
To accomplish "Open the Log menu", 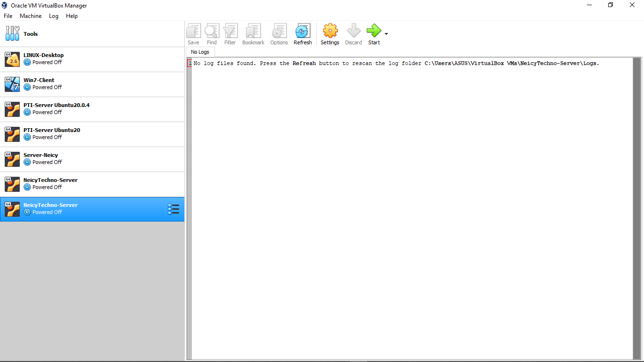I will [x=54, y=16].
